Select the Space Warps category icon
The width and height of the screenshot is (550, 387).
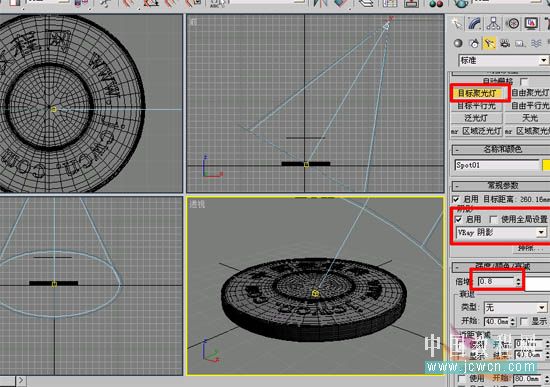coord(536,44)
